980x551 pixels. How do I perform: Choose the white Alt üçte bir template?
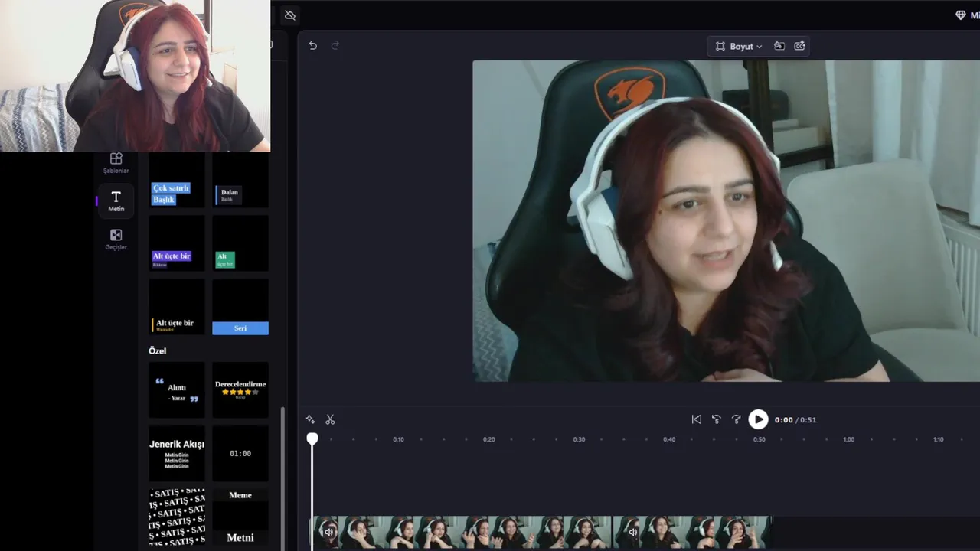coord(177,307)
